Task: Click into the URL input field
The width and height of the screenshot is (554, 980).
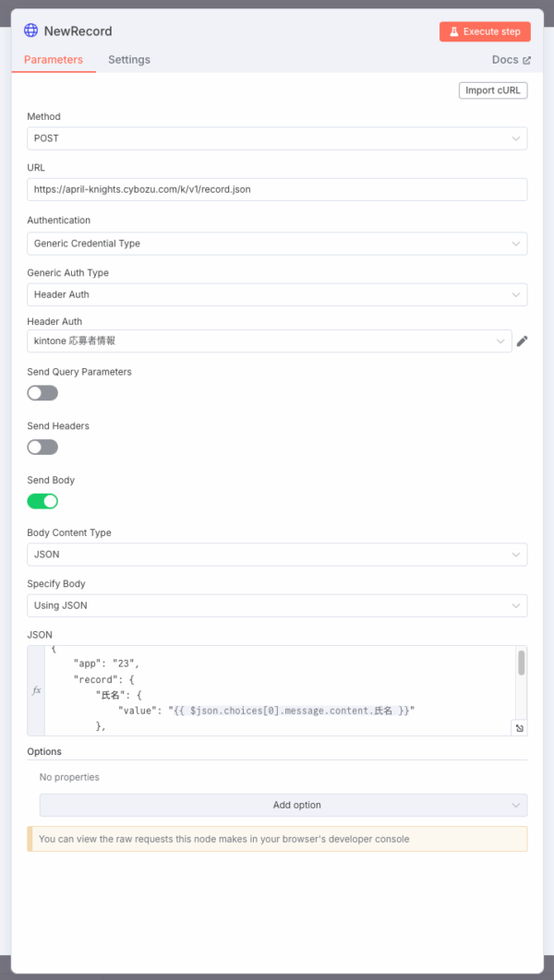Action: pyautogui.click(x=277, y=189)
